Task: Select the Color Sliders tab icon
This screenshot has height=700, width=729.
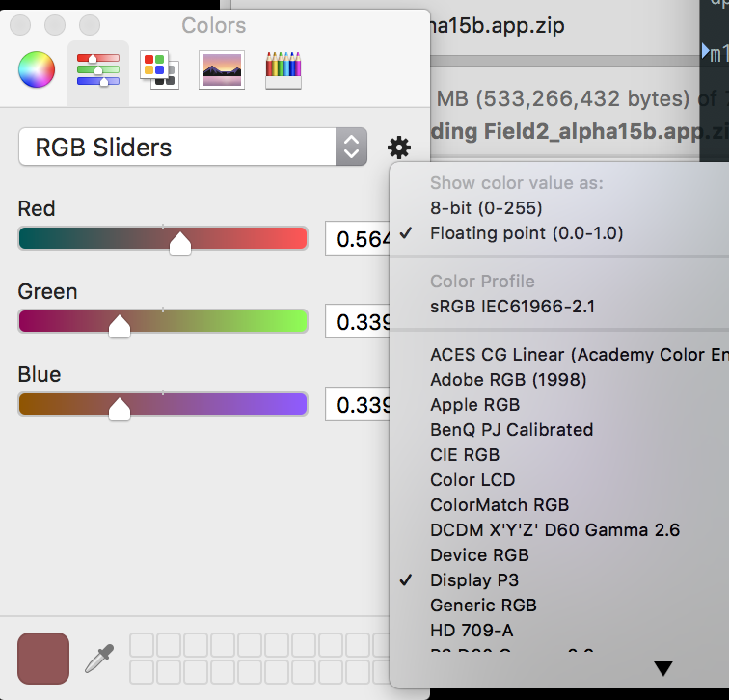Action: click(97, 69)
